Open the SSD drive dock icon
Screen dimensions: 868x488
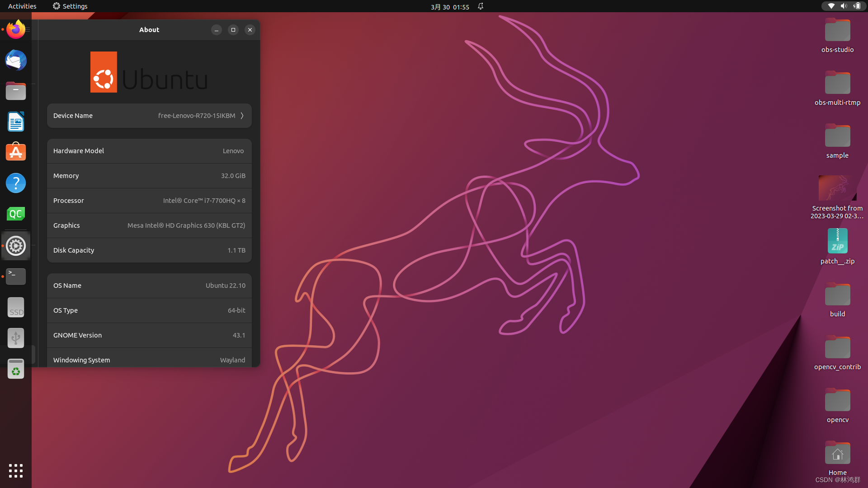16,307
